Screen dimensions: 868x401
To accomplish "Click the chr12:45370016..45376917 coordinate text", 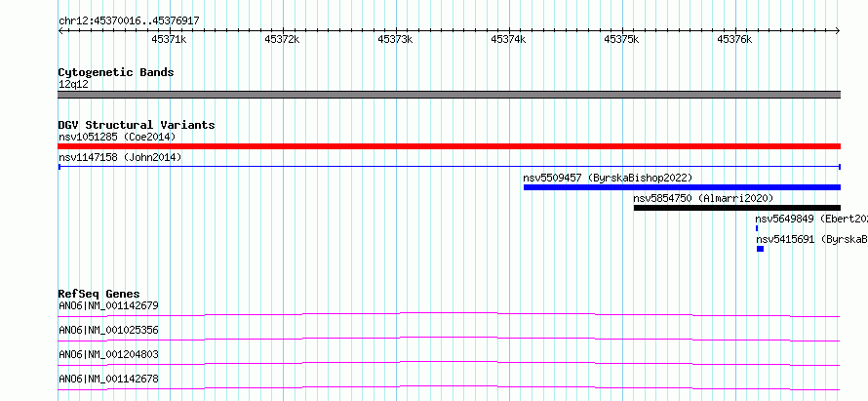I will coord(129,21).
